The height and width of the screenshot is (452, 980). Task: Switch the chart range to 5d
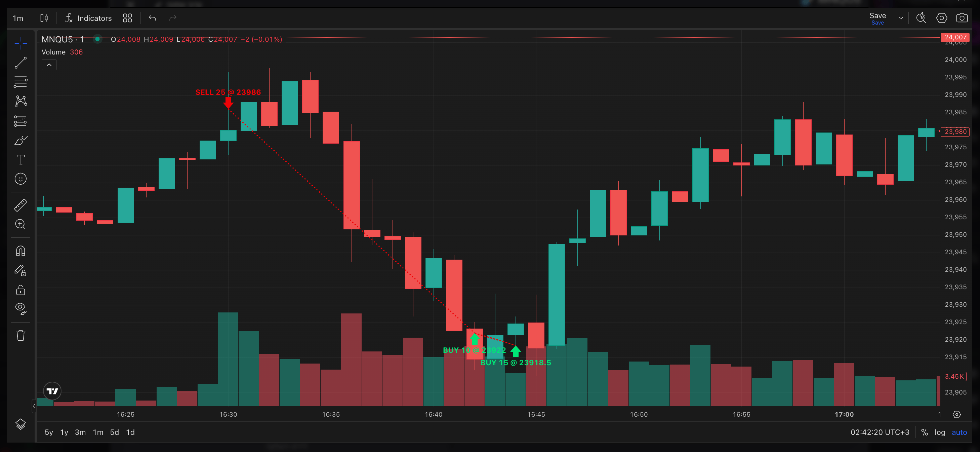[114, 432]
